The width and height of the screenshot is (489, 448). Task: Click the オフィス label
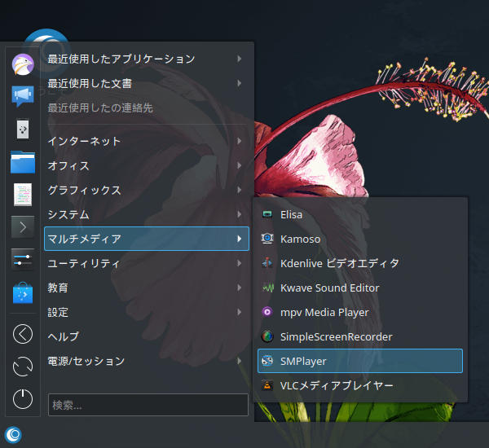[x=68, y=165]
